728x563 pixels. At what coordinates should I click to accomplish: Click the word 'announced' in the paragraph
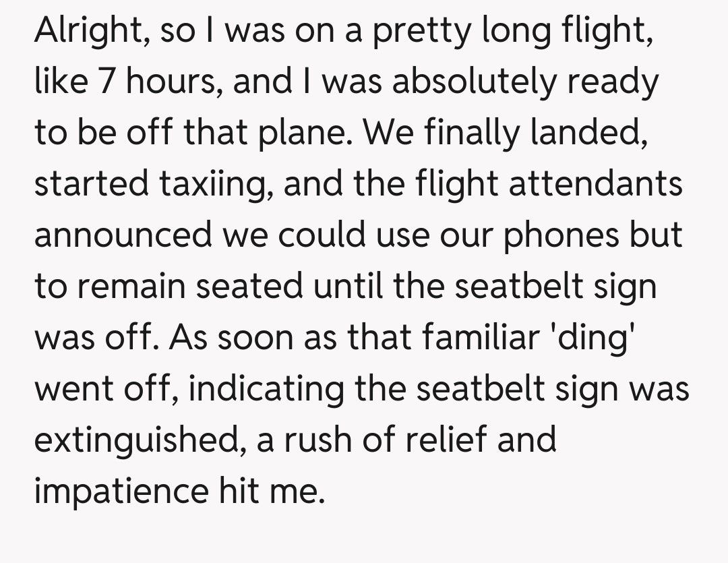pyautogui.click(x=123, y=236)
